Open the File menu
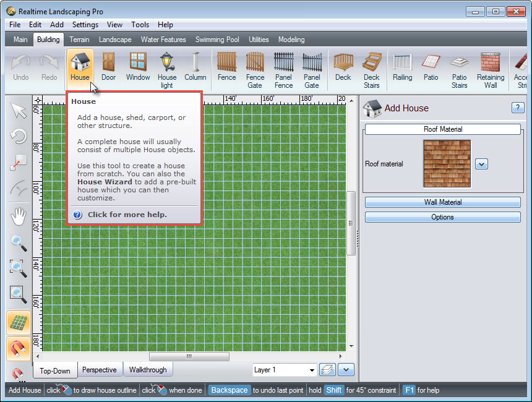Screen dimensions: 532x402 [x=15, y=25]
